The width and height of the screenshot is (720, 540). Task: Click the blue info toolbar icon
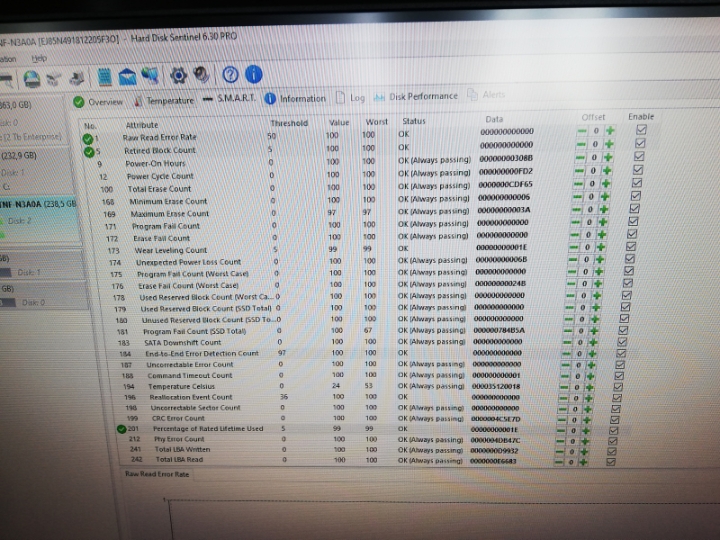tap(253, 74)
